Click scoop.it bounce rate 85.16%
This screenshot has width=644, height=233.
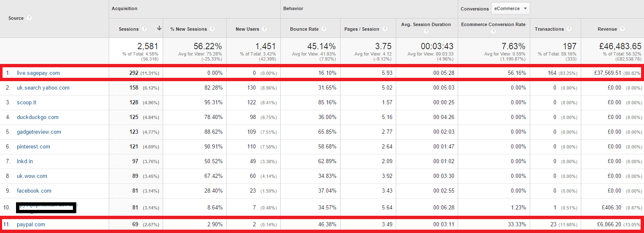[328, 103]
